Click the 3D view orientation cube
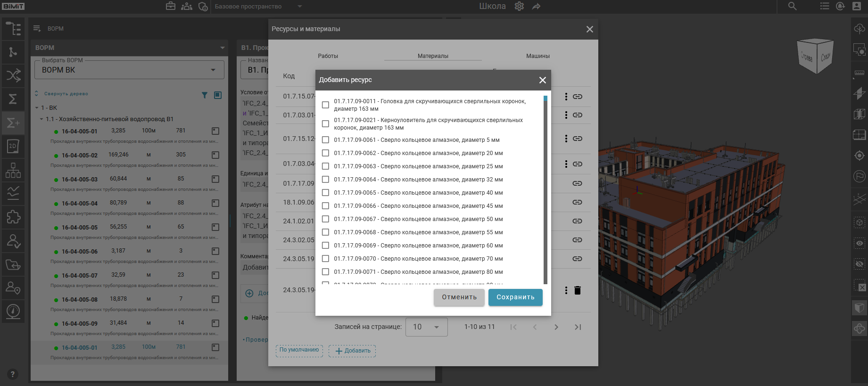868x386 pixels. [815, 56]
